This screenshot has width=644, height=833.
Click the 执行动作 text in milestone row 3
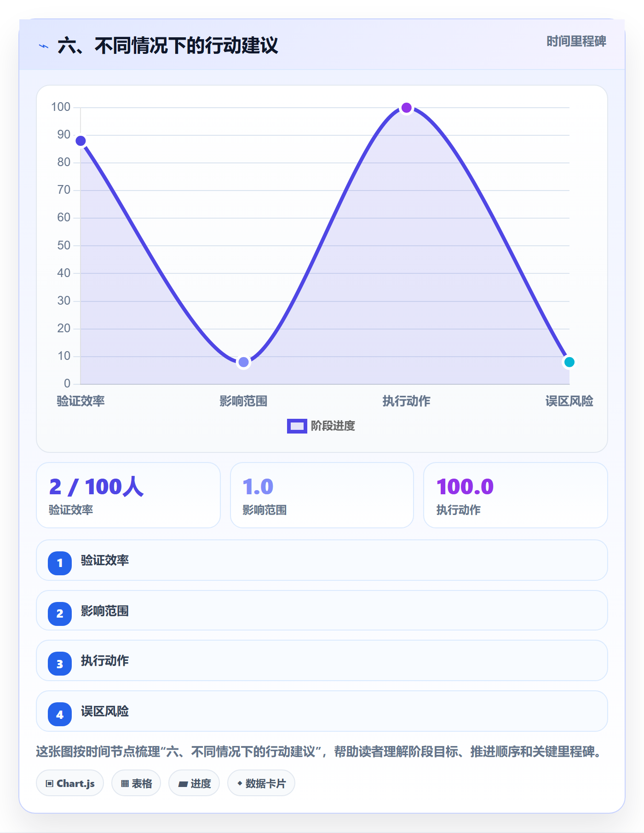click(x=105, y=660)
